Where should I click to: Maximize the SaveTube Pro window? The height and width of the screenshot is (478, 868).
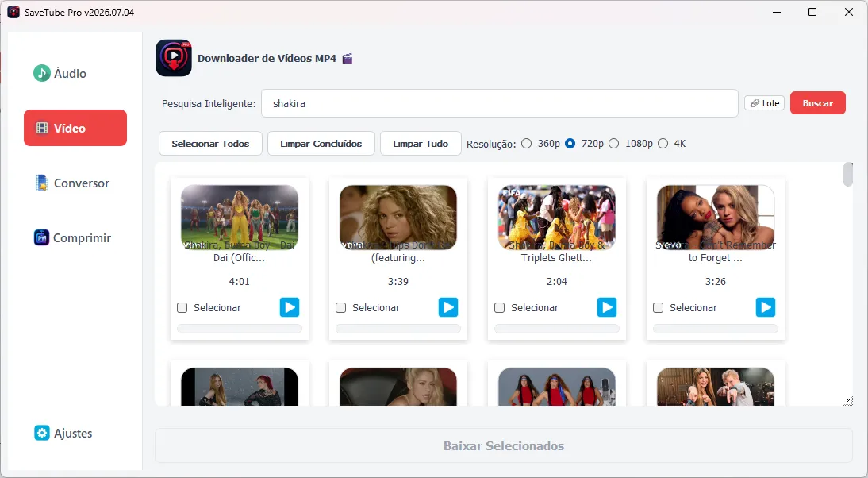tap(812, 12)
